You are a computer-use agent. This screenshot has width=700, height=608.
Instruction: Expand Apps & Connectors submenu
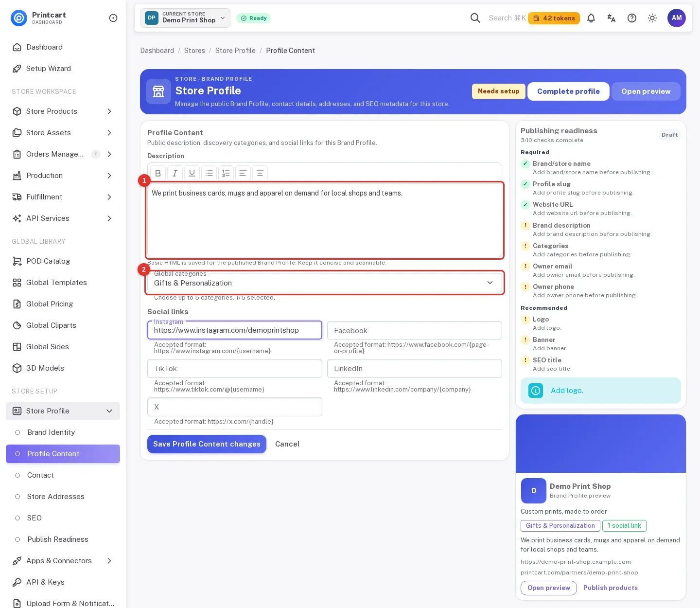[63, 561]
